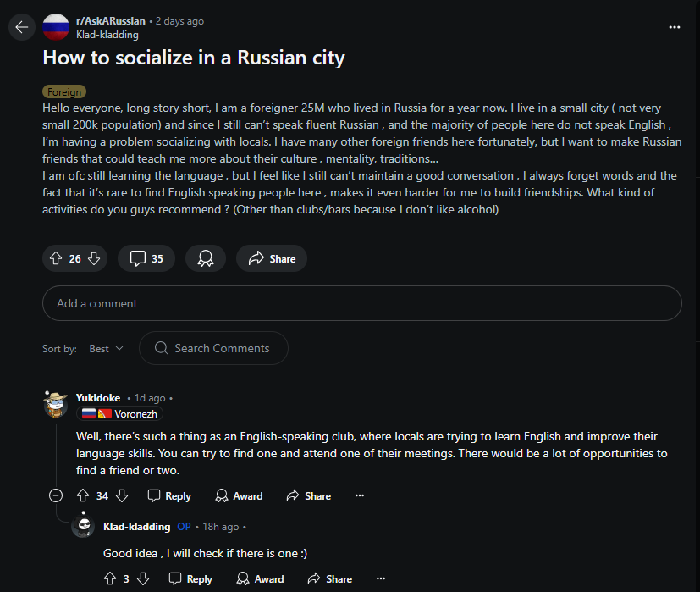Downvote Yukidoke's comment
The image size is (700, 592).
(121, 495)
